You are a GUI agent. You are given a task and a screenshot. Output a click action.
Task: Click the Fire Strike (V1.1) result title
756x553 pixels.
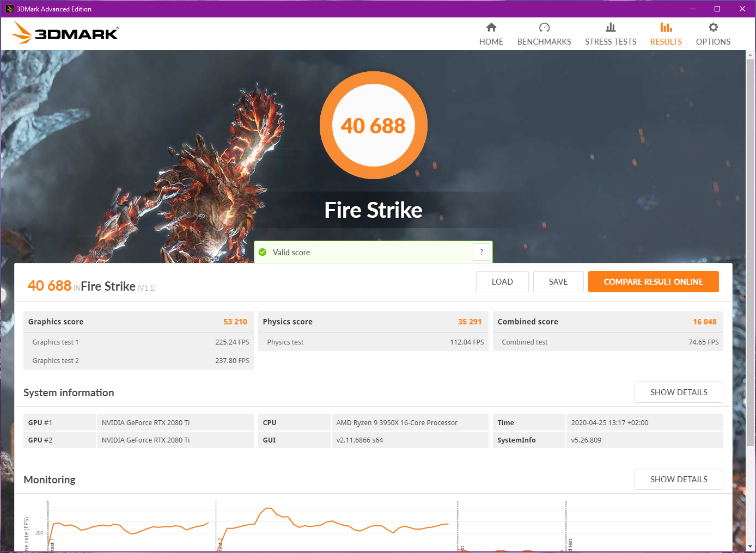[x=118, y=286]
